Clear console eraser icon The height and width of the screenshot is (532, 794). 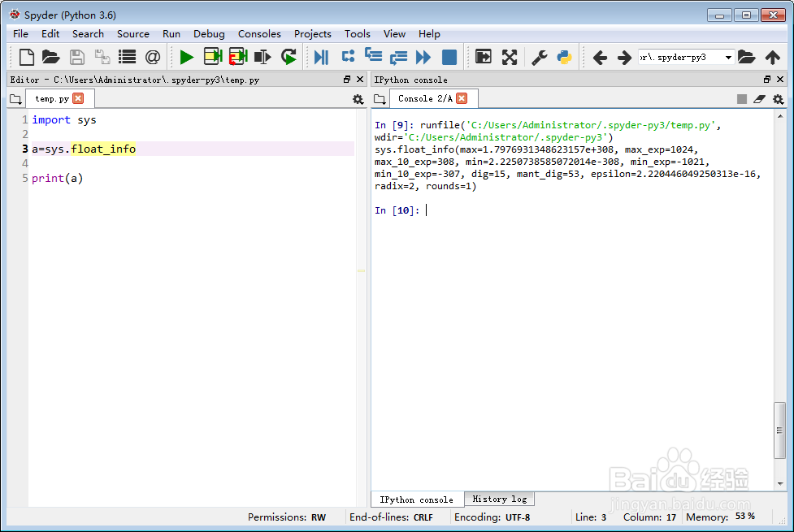click(759, 99)
